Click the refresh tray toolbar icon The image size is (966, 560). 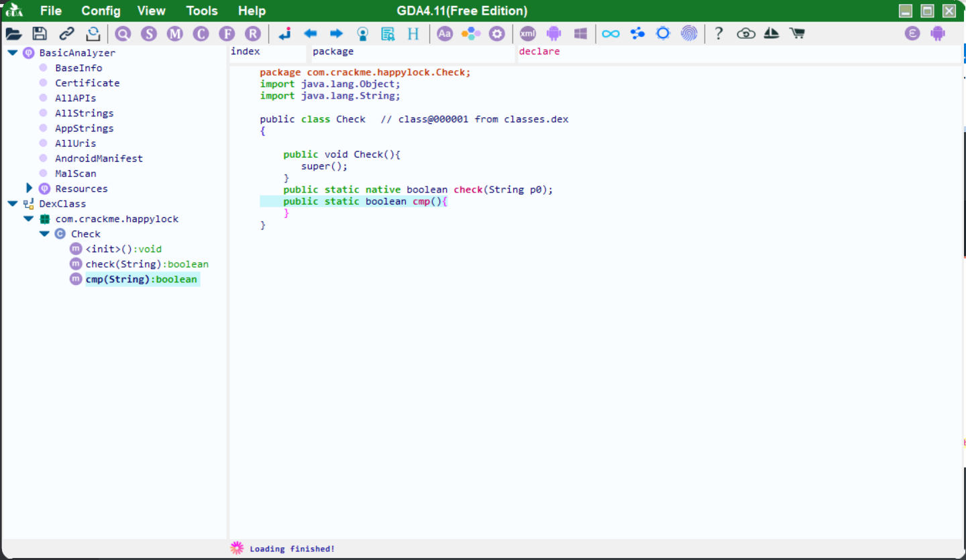(93, 34)
